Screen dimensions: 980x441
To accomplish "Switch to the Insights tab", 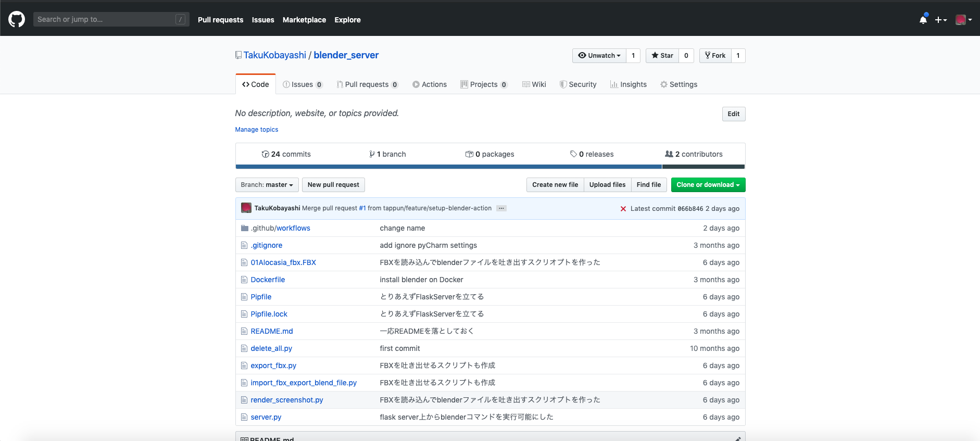I will click(x=629, y=84).
